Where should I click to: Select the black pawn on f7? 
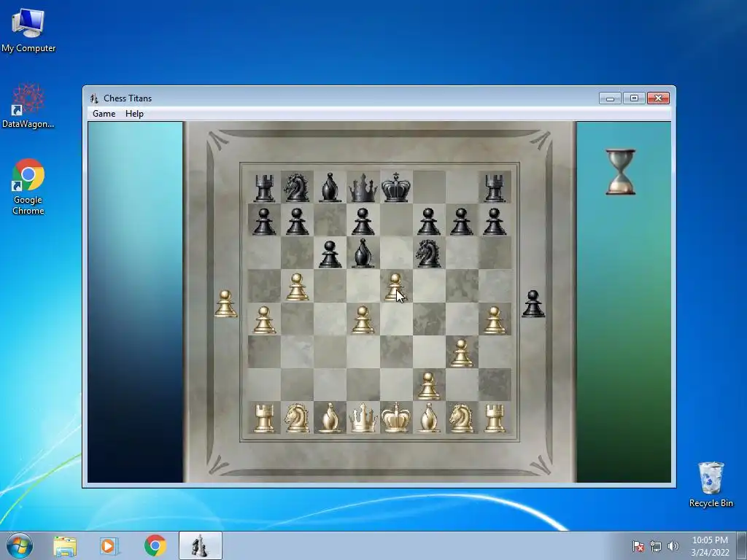(x=428, y=221)
